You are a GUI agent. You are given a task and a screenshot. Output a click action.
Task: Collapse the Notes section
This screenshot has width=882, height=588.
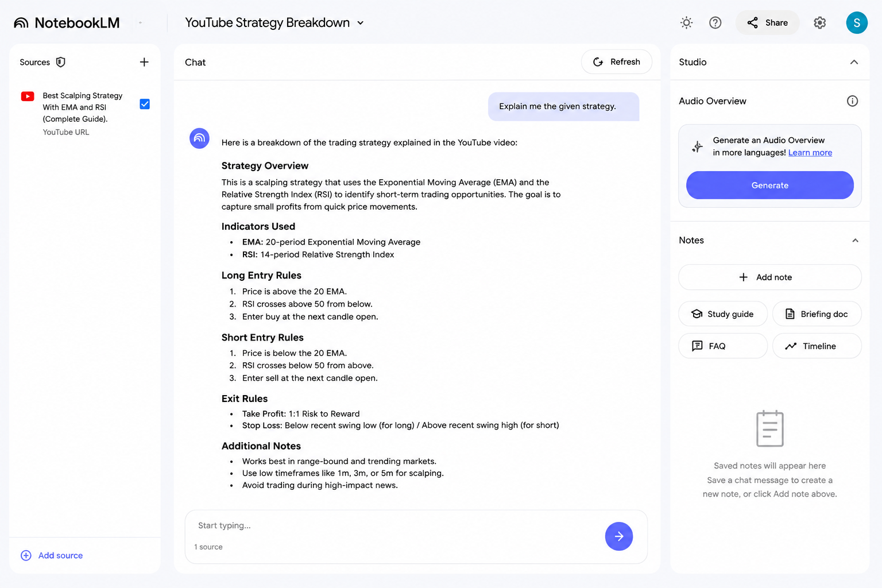click(x=855, y=241)
